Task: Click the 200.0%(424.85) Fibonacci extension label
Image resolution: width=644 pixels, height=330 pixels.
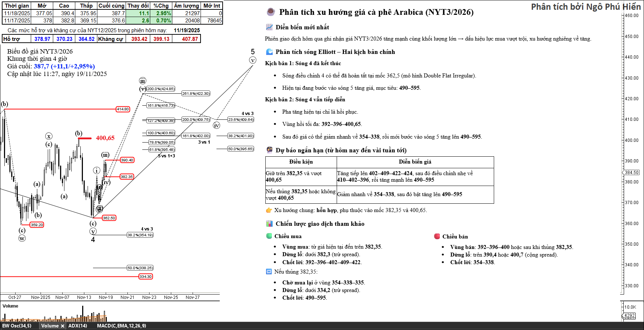Action: (161, 89)
